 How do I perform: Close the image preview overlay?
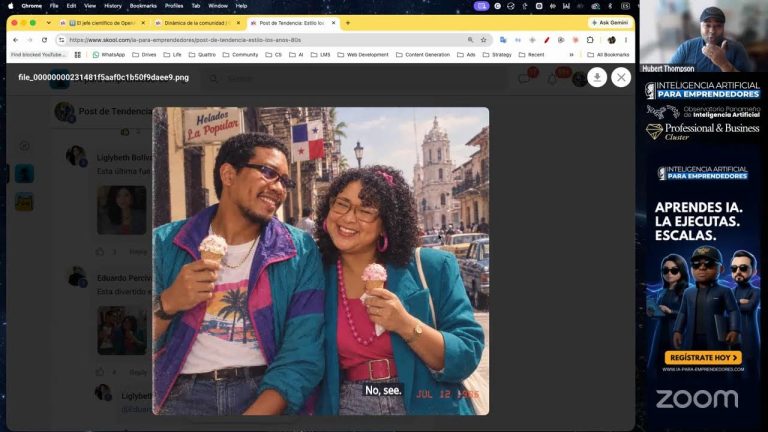click(621, 77)
